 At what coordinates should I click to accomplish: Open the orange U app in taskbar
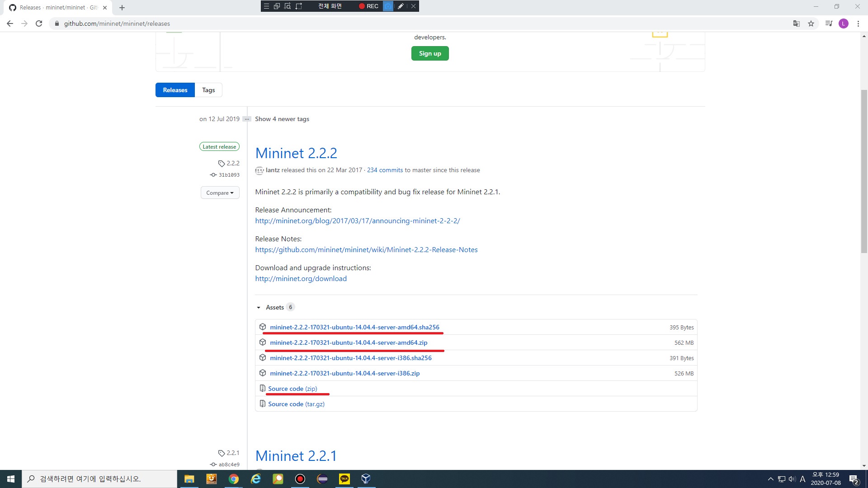[212, 479]
